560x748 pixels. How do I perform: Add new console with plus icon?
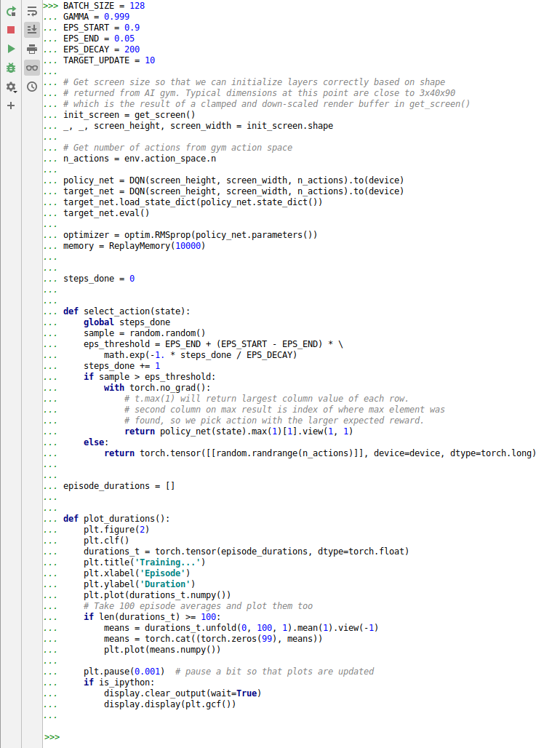[x=11, y=106]
